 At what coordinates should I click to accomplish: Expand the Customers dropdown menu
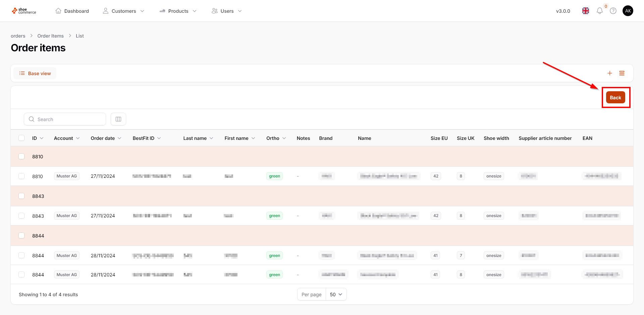[123, 11]
